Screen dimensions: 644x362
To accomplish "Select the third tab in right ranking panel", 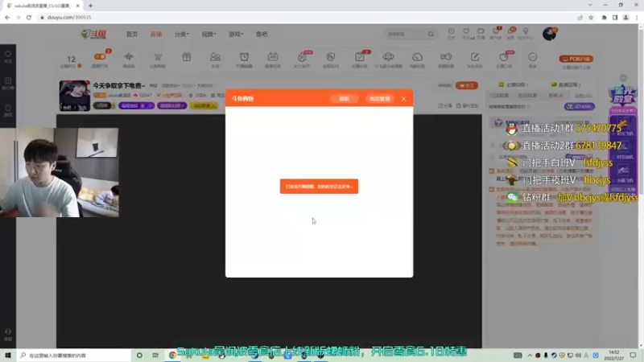I will [555, 96].
